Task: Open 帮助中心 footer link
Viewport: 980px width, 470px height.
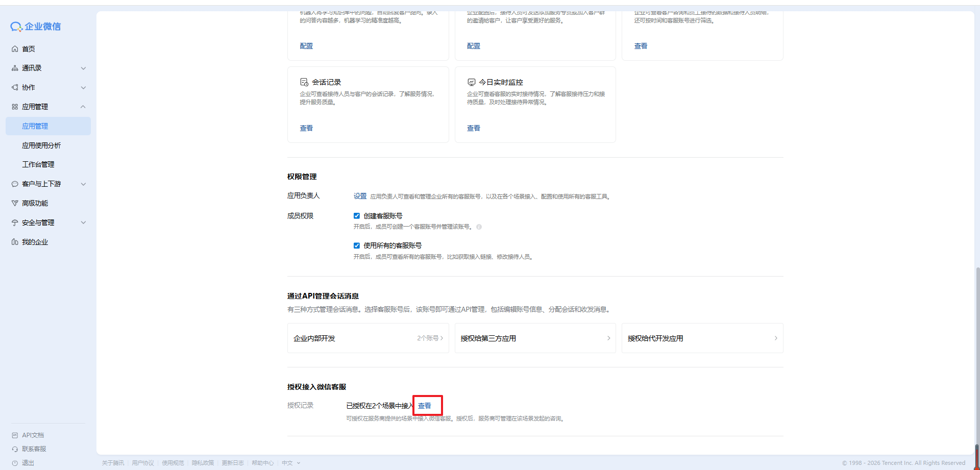Action: click(x=262, y=463)
